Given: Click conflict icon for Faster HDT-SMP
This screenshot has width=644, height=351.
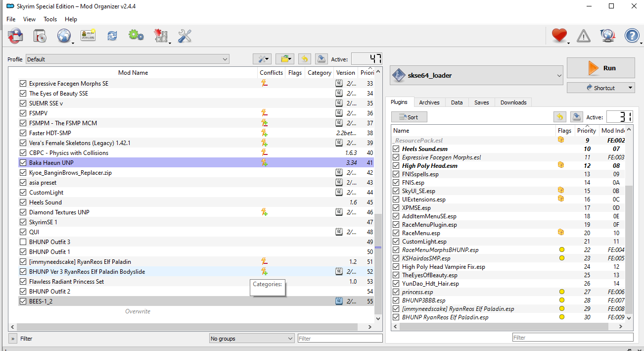Looking at the screenshot, I should [264, 133].
